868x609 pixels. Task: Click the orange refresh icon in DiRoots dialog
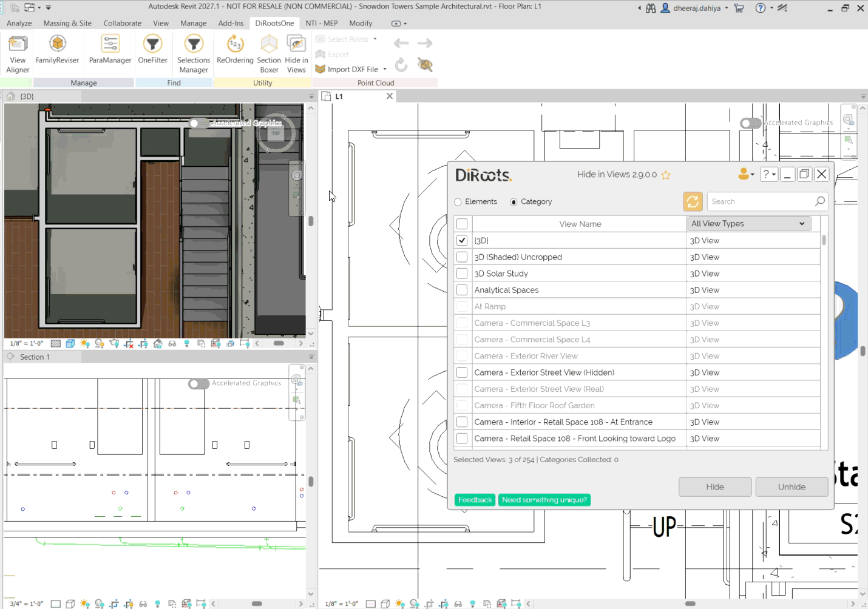(693, 201)
